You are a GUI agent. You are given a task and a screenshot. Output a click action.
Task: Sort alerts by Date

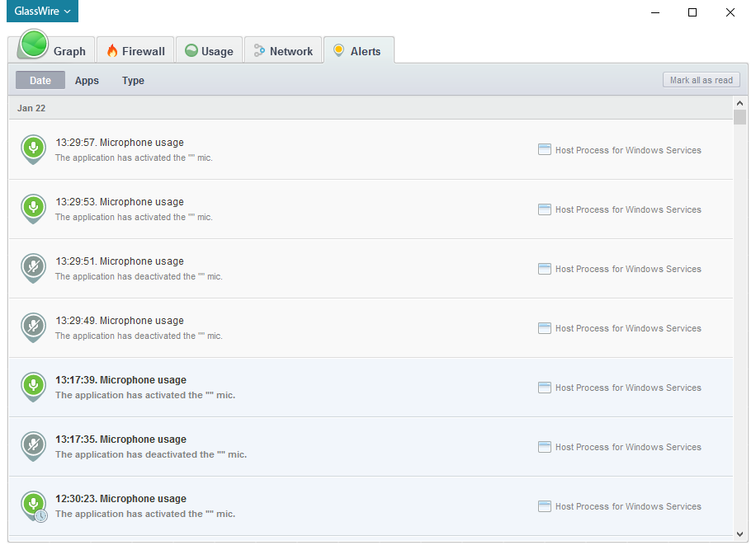(40, 80)
